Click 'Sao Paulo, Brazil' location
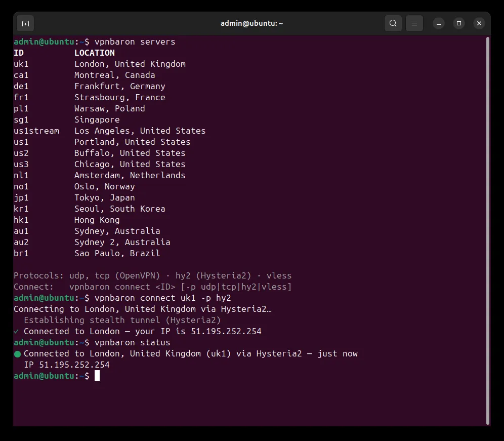The height and width of the screenshot is (441, 504). (x=117, y=254)
